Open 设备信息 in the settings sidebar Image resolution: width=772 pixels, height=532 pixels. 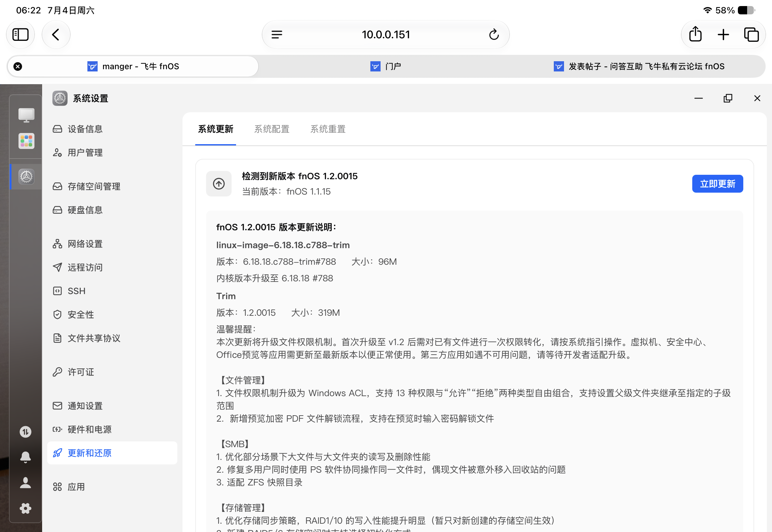click(x=112, y=129)
